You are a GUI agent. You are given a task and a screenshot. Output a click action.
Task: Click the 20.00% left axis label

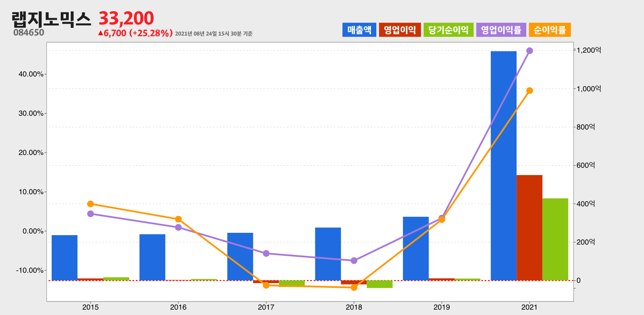coord(31,153)
